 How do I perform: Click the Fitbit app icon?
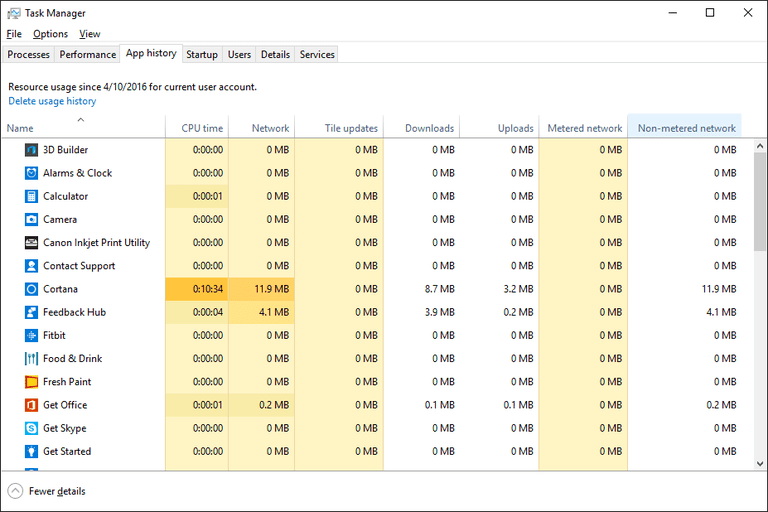pos(31,336)
